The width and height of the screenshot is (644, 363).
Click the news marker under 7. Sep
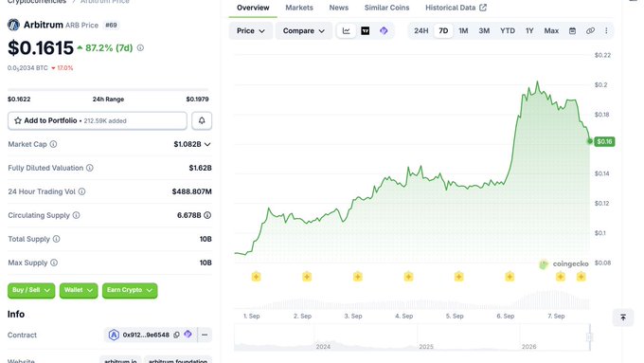tap(561, 277)
